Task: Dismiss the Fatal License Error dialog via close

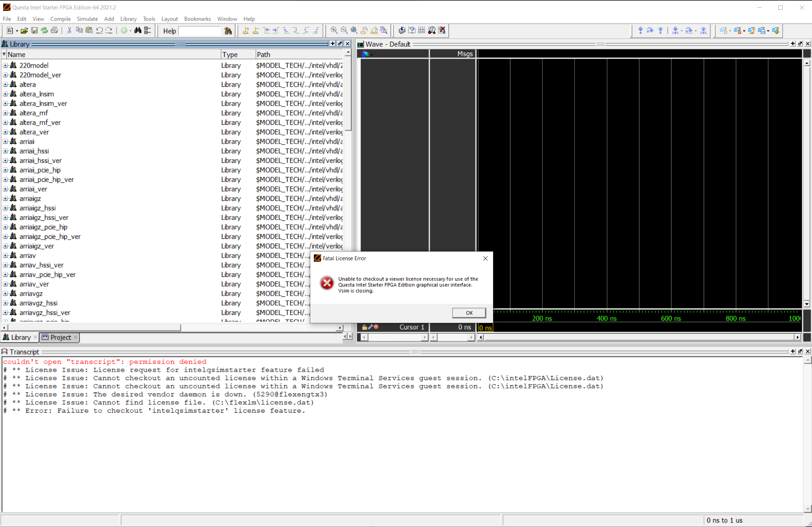Action: 485,258
